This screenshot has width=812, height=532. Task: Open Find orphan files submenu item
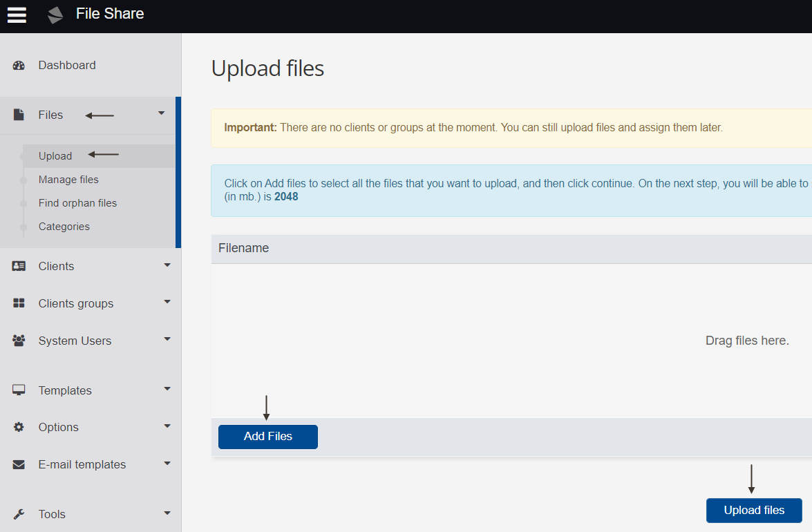click(x=77, y=203)
